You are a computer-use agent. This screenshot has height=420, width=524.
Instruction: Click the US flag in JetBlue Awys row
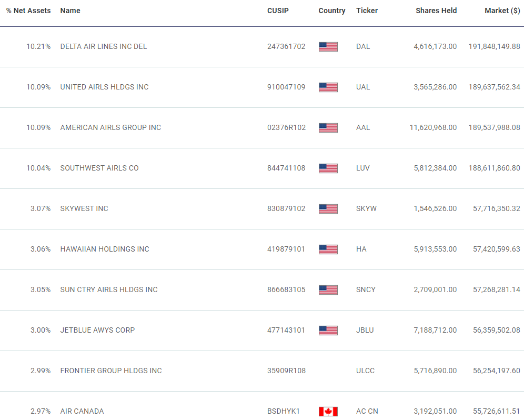coord(328,330)
